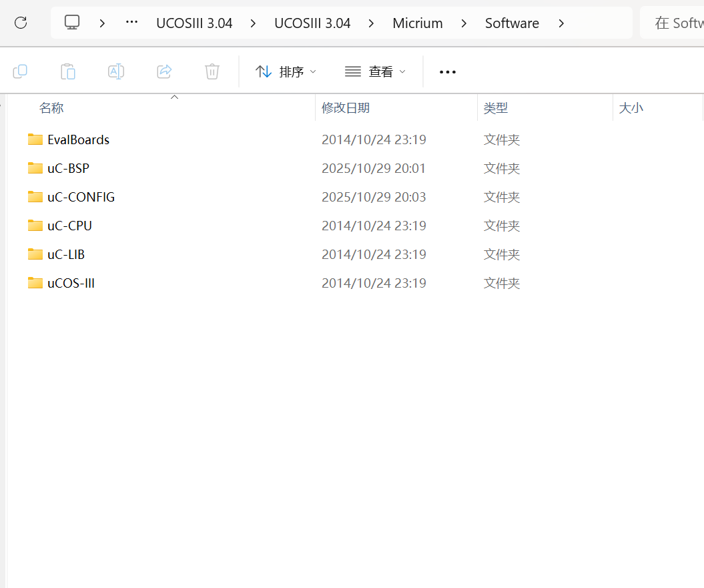Screen dimensions: 704x588
Task: Sort by the 名称 column header
Action: tap(51, 108)
